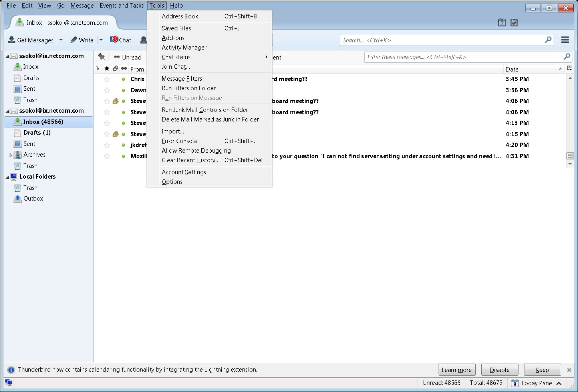
Task: Star the message from Dawn
Action: click(107, 90)
